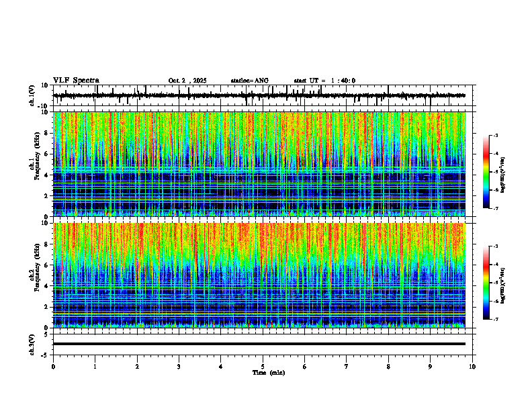Click the log(PSD) label beside ch.1 color scale
Image resolution: width=532 pixels, height=411 pixels.
(x=503, y=175)
